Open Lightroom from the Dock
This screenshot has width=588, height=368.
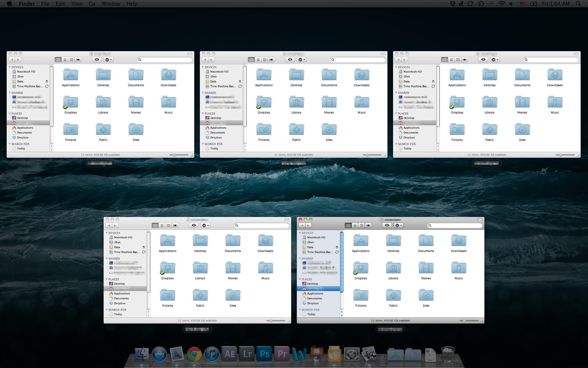247,354
